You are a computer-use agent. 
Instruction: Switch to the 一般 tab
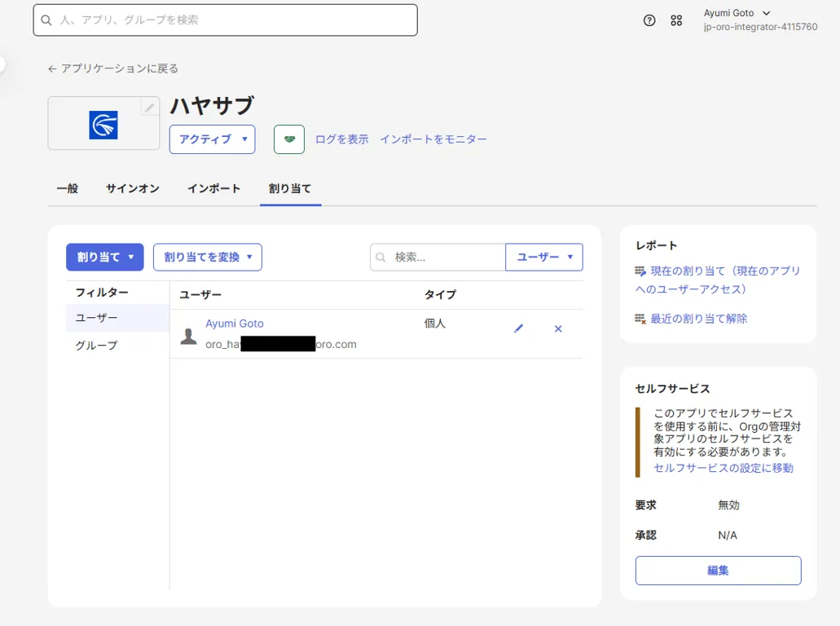click(x=68, y=188)
